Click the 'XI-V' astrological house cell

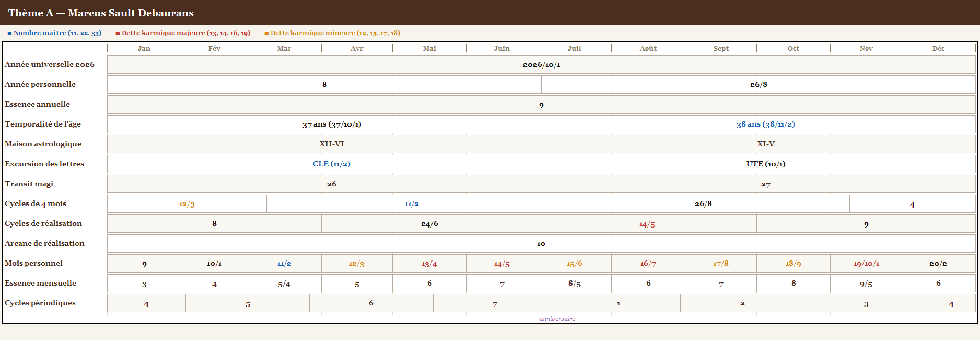coord(766,144)
